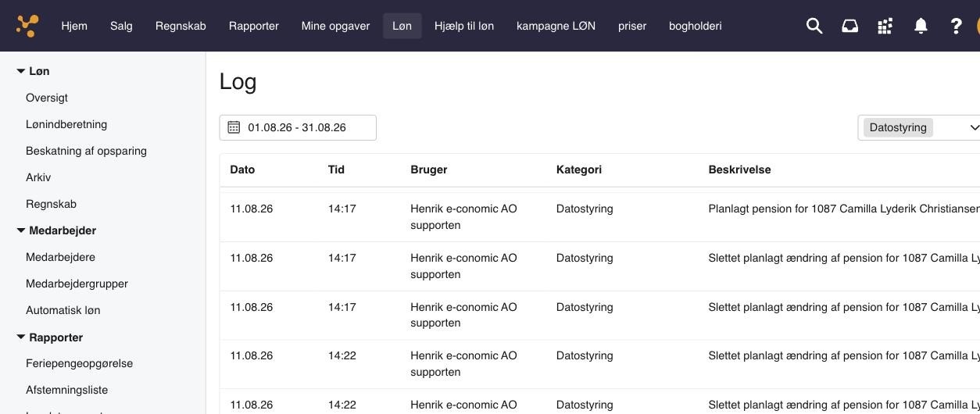980x414 pixels.
Task: Open Oversigt in the sidebar
Action: (47, 98)
